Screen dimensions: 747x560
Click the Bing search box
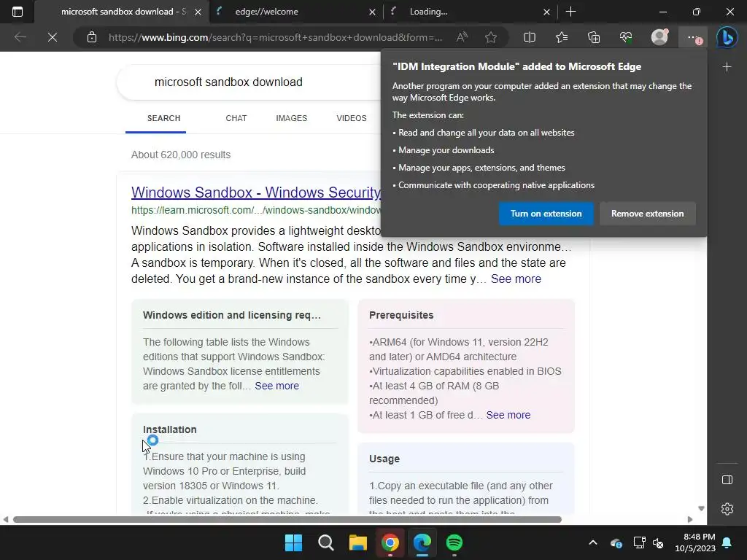pyautogui.click(x=248, y=82)
